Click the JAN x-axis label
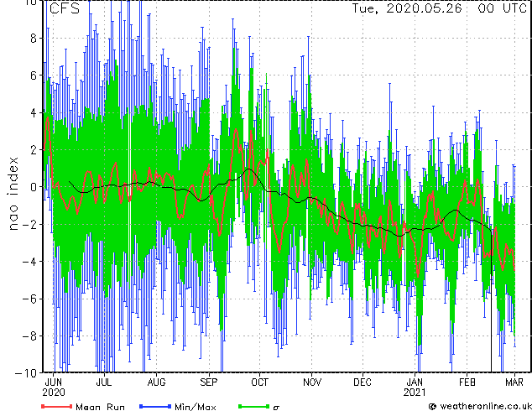Image resolution: width=532 pixels, height=411 pixels. [x=415, y=382]
